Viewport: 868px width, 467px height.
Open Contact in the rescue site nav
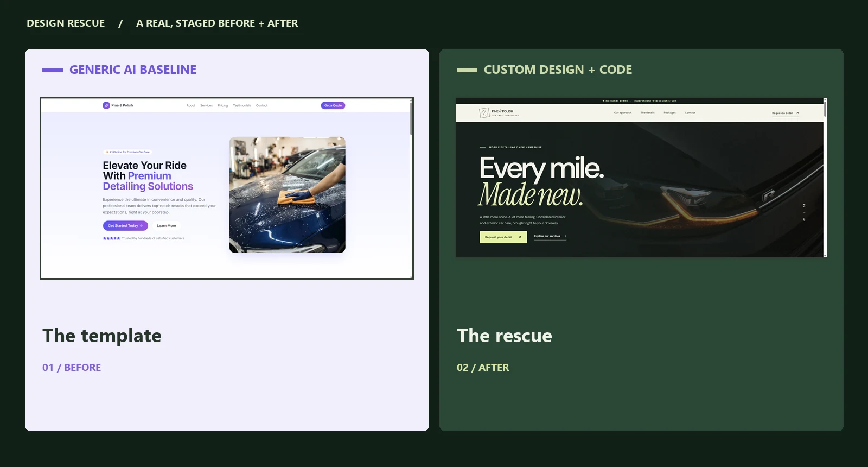(x=690, y=113)
